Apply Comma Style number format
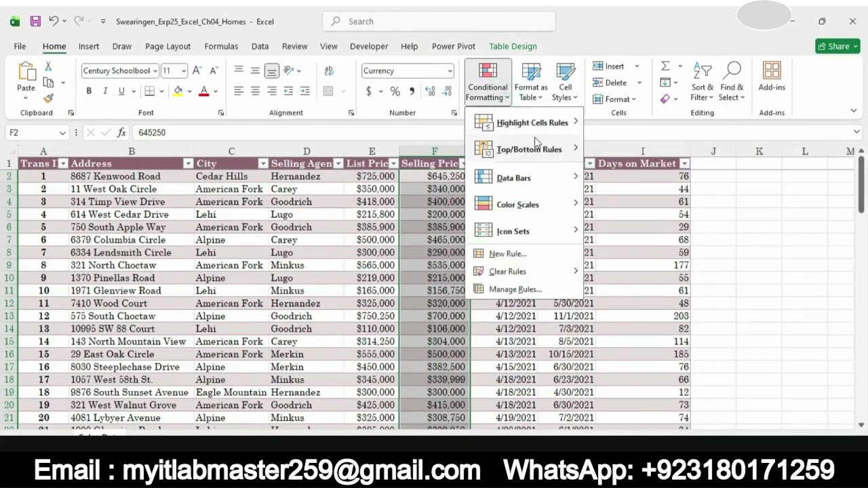This screenshot has height=488, width=868. coord(411,91)
